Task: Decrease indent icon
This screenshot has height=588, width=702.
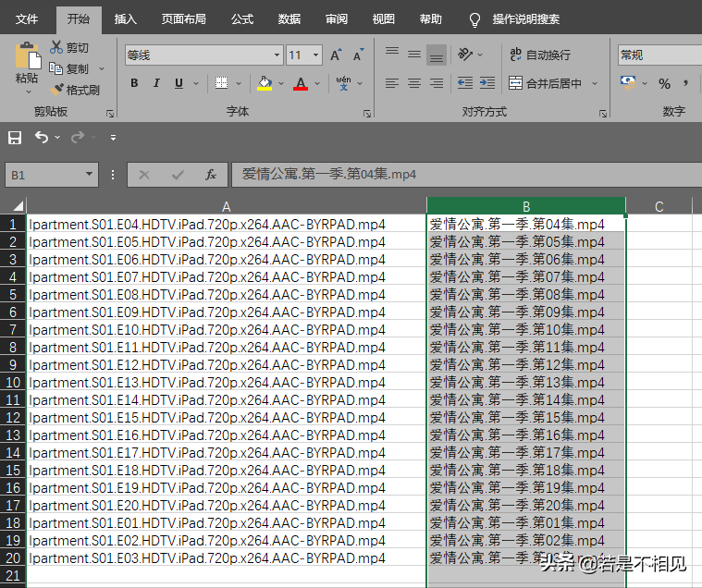Action: point(465,83)
